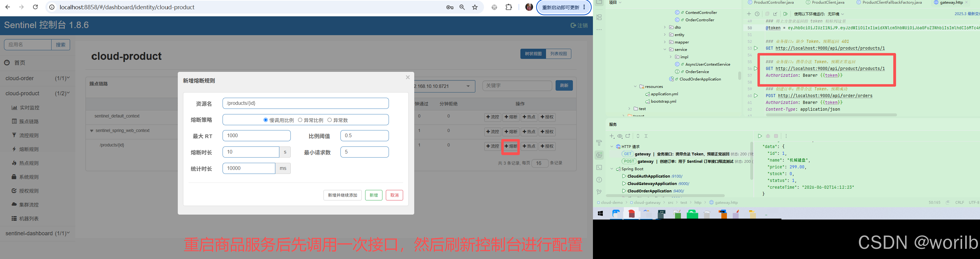This screenshot has height=259, width=980.
Task: Reload the Sentinel dashboard page
Action: pos(35,7)
